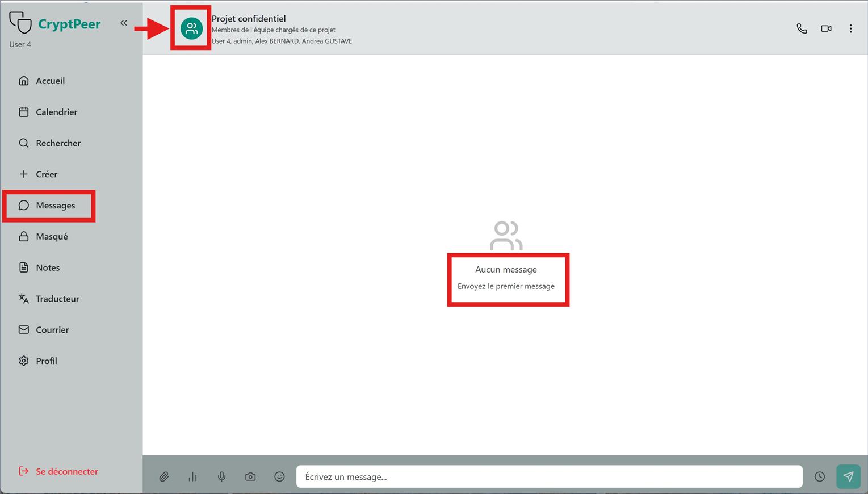Go to Messages in the sidebar
The image size is (868, 494).
pos(56,205)
